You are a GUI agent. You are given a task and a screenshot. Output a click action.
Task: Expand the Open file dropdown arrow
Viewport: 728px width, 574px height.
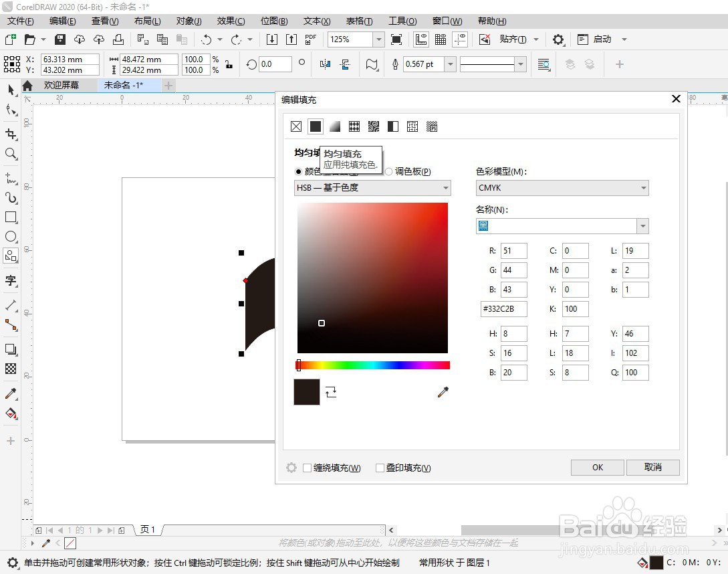click(43, 39)
